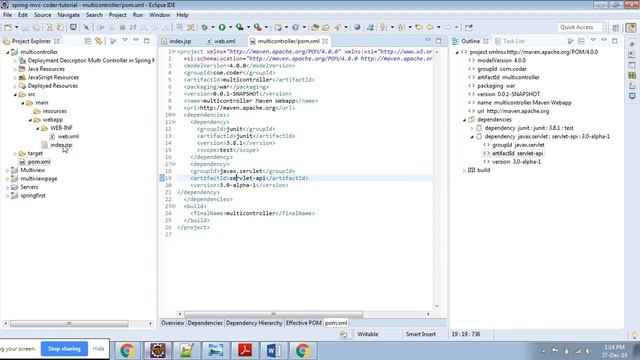Select pom.xml in Project Explorer tree

(x=39, y=162)
